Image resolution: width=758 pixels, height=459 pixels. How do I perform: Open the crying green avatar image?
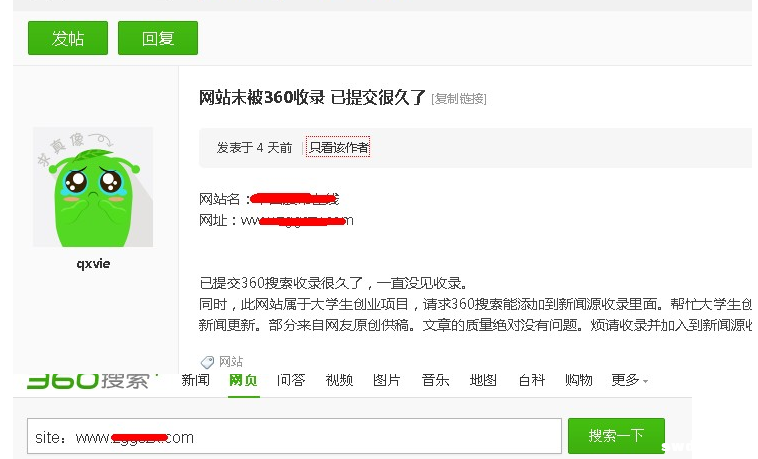click(x=93, y=187)
